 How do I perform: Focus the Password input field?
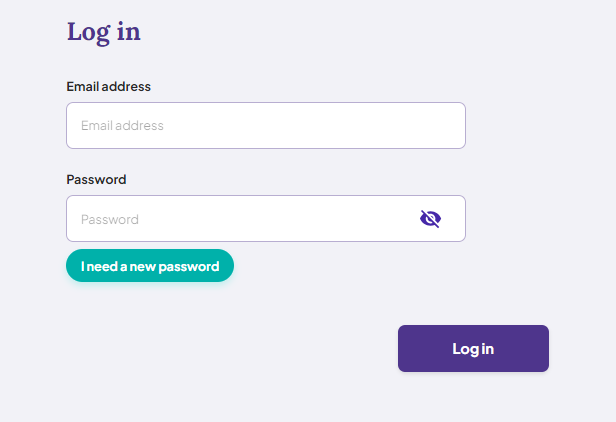(x=266, y=218)
